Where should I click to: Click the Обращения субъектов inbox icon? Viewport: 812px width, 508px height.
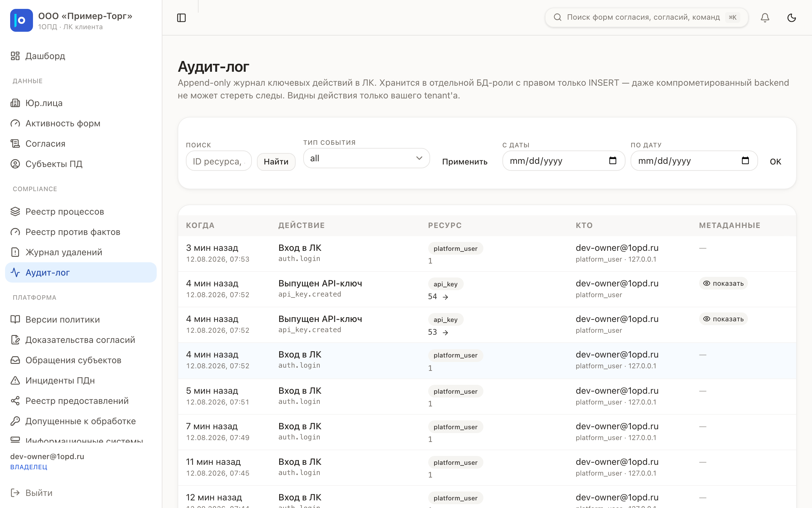coord(15,360)
